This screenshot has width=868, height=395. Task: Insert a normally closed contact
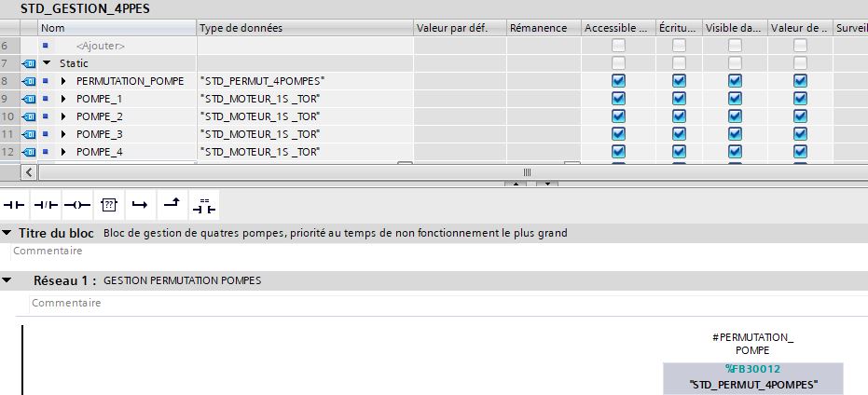[x=46, y=205]
